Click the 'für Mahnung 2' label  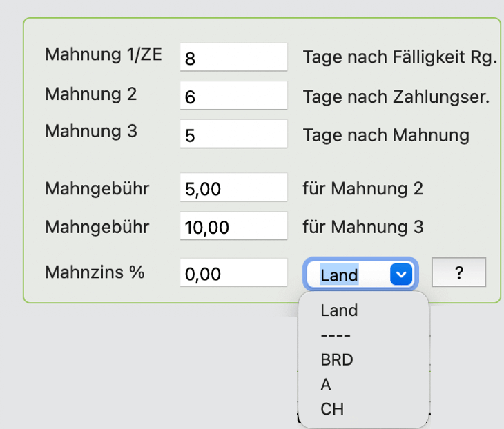click(x=362, y=188)
